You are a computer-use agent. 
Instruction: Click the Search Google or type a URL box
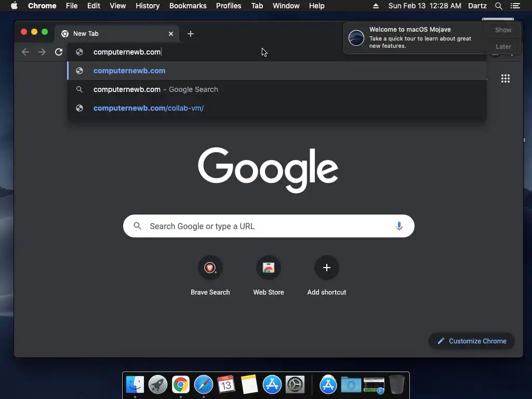pyautogui.click(x=269, y=226)
